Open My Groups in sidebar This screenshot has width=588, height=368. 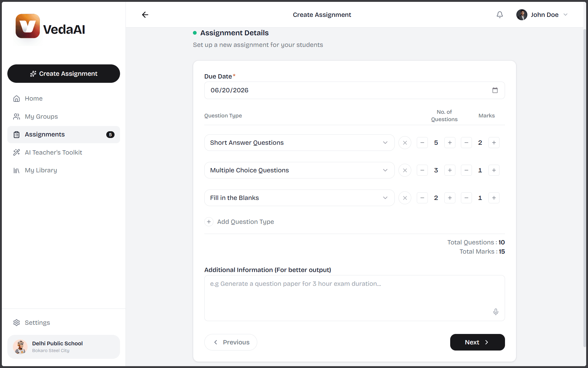click(64, 117)
